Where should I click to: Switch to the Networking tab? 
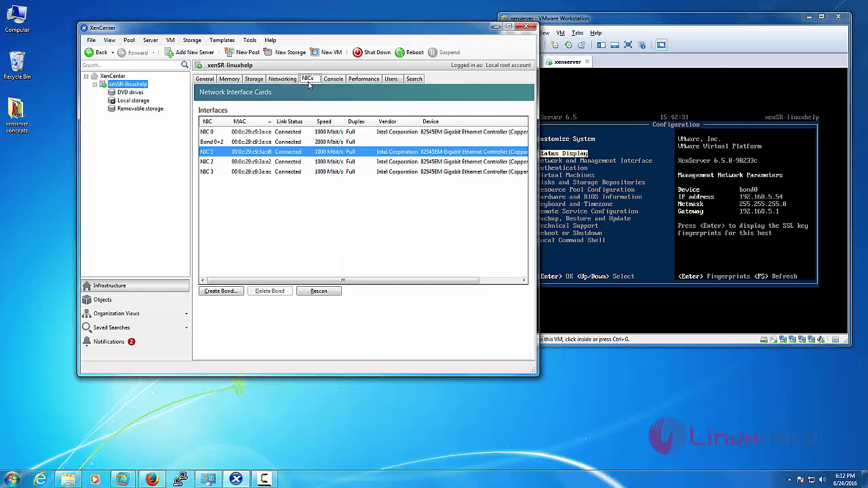pos(282,79)
